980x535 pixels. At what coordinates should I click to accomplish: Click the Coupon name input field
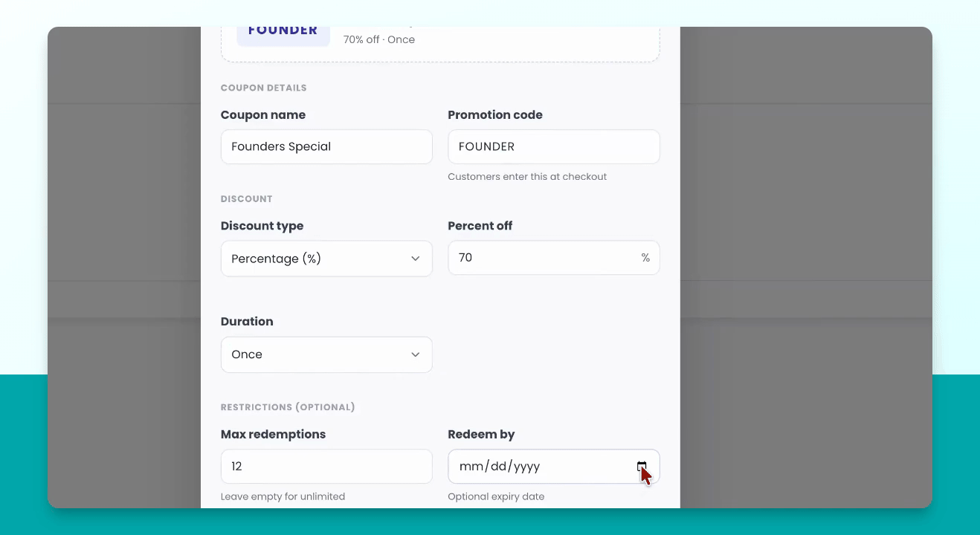[326, 146]
